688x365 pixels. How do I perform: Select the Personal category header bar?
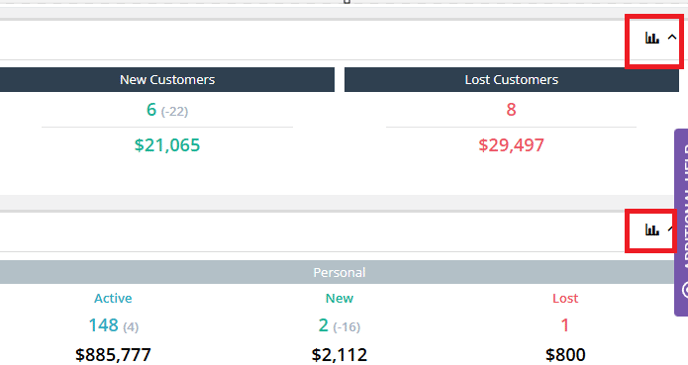coord(337,272)
